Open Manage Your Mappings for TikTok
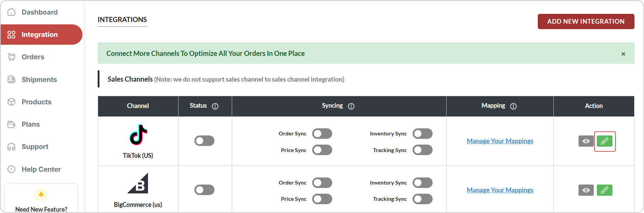 [500, 141]
